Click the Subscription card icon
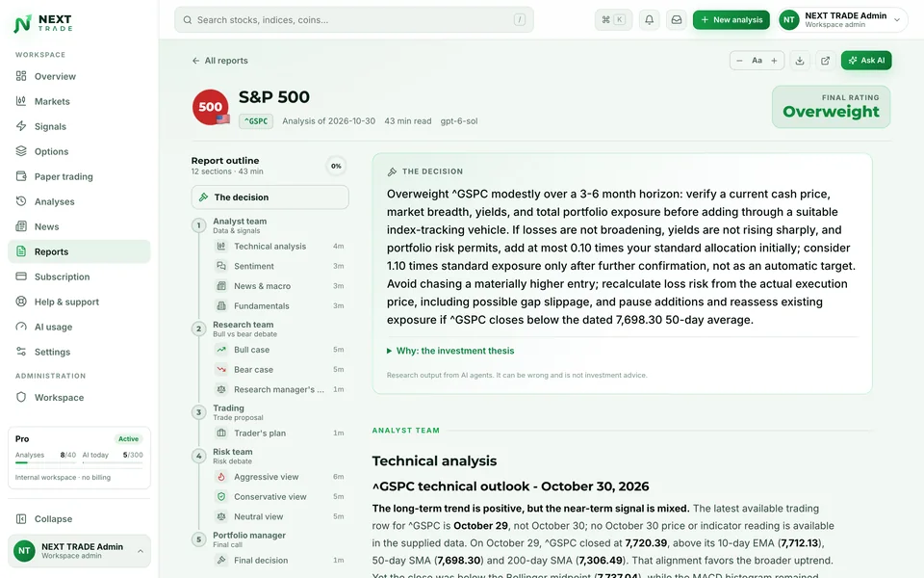The image size is (924, 578). pyautogui.click(x=21, y=276)
